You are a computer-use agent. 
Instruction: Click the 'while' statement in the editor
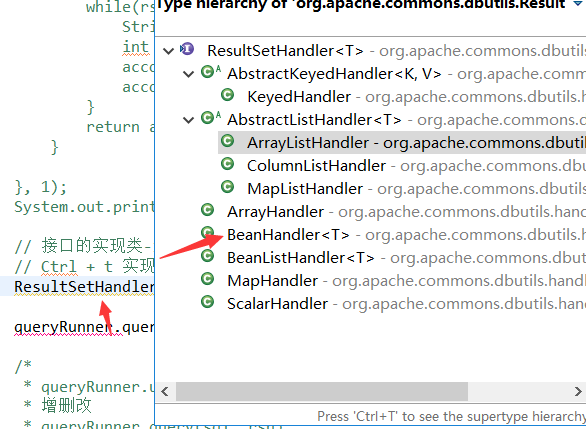[x=120, y=7]
